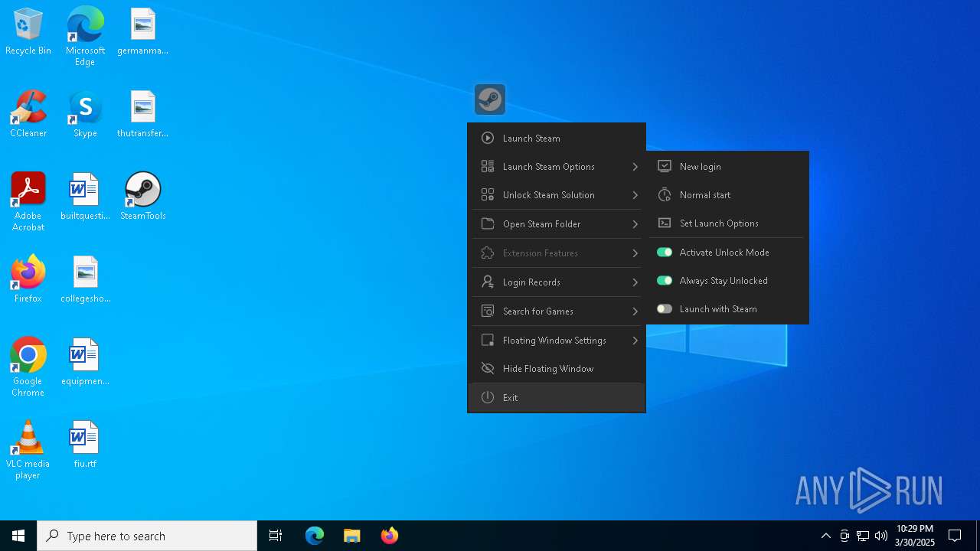Click the search icon beside Search for Games
980x551 pixels.
pyautogui.click(x=487, y=311)
